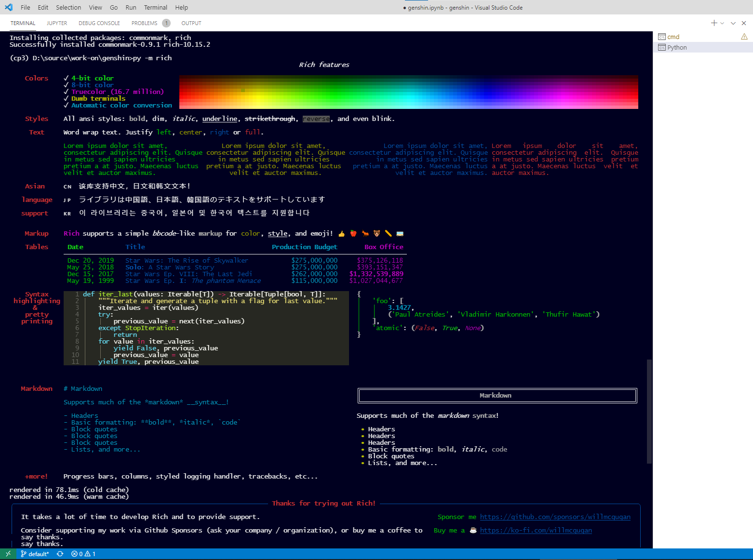The image size is (753, 560).
Task: Click 'Thanks for trying out Rich!' text
Action: (323, 503)
